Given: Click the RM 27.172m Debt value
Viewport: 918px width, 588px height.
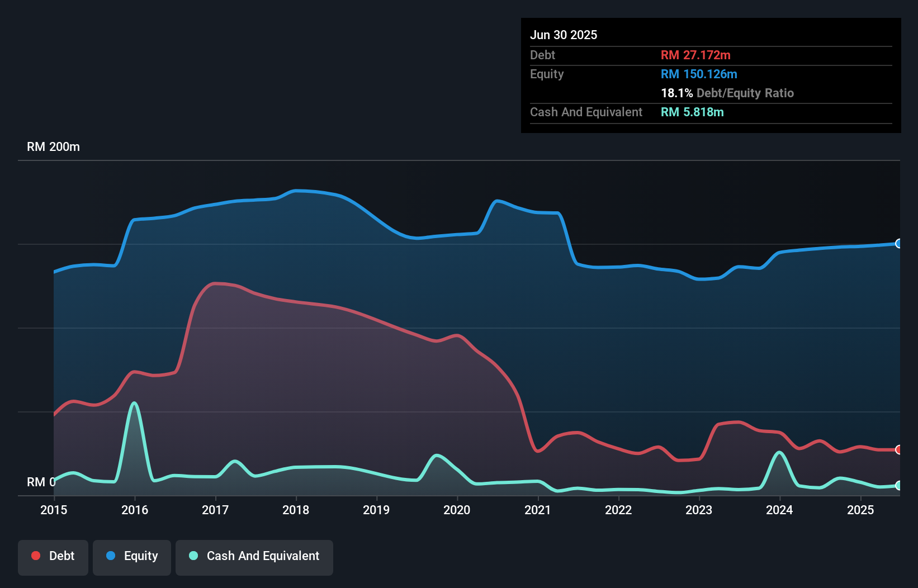Looking at the screenshot, I should click(x=695, y=55).
